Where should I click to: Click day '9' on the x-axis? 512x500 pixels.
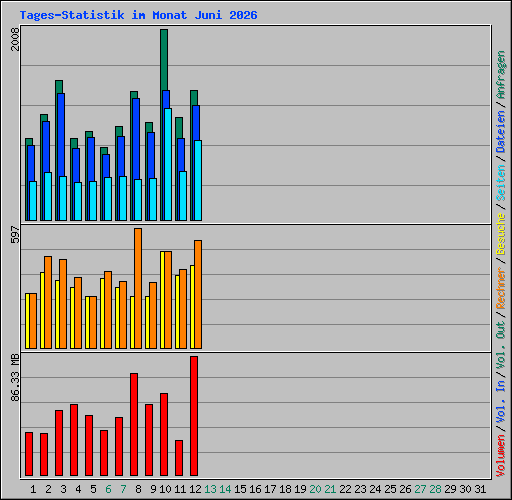pos(153,489)
